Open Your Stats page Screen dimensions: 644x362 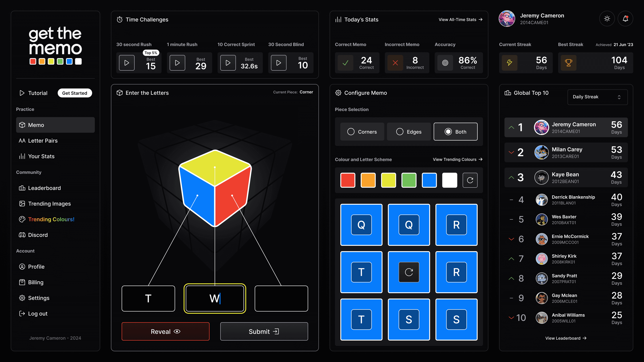55,156
